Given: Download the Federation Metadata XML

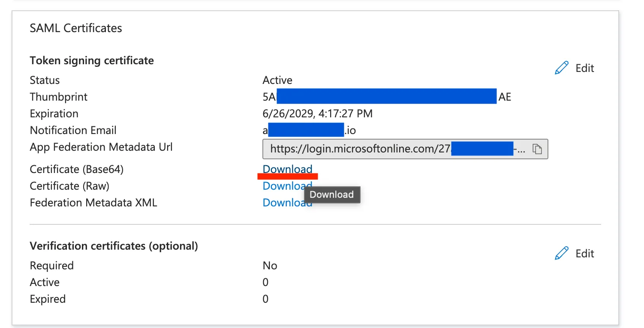Looking at the screenshot, I should (x=287, y=203).
